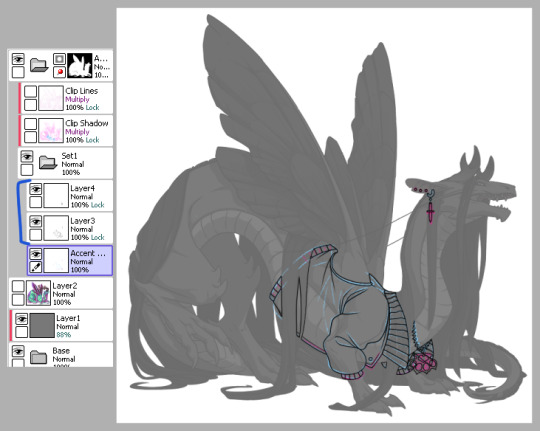Screen dimensions: 540x431
Task: Select the dragon silhouette mask thumbnail
Action: pos(80,65)
